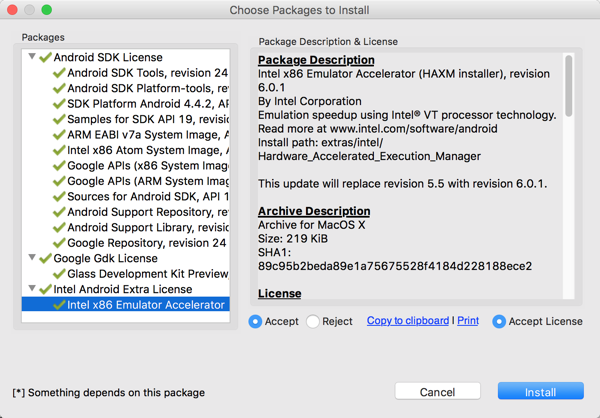The height and width of the screenshot is (418, 600).
Task: Click checkmark icon for Glass Development Kit Preview
Action: coord(59,273)
